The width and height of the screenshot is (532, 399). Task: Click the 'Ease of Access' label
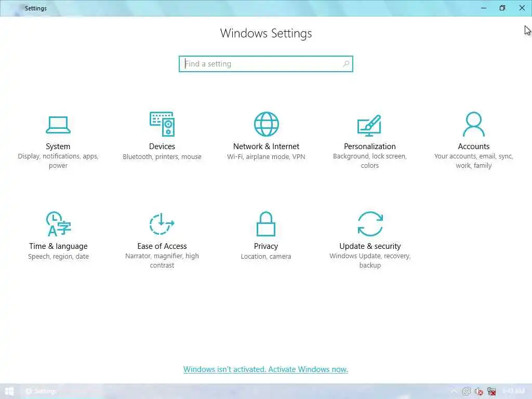tap(162, 246)
